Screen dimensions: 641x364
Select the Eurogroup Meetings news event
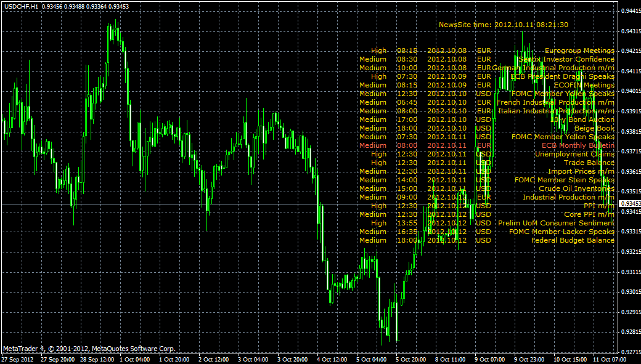click(x=579, y=51)
